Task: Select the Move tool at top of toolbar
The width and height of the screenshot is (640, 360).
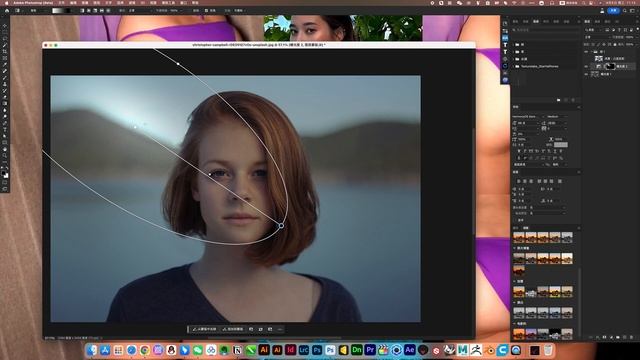Action: pyautogui.click(x=5, y=25)
